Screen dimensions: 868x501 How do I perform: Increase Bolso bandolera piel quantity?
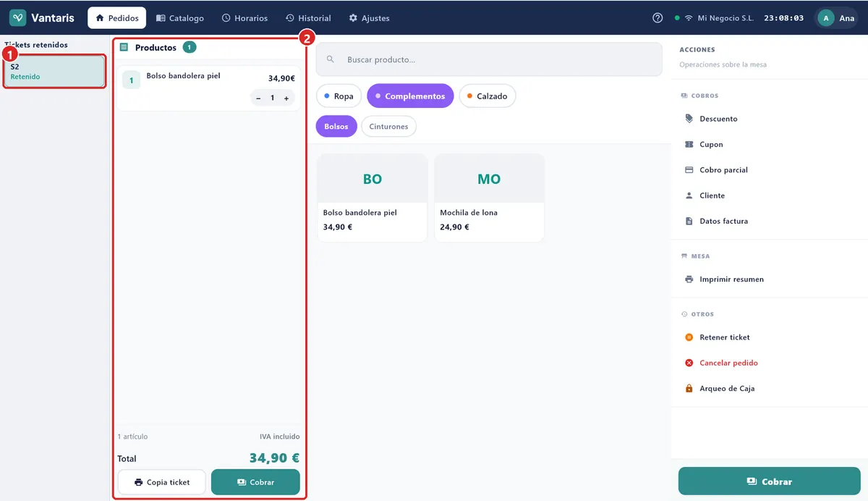pyautogui.click(x=286, y=98)
